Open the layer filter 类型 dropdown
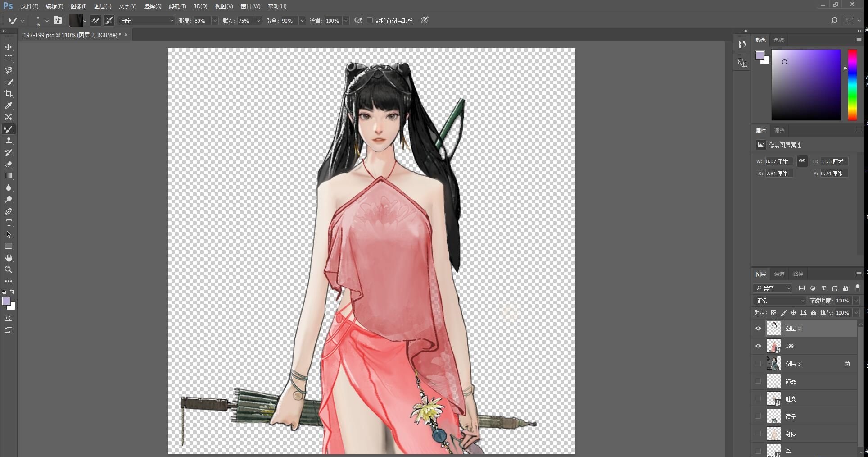 [x=773, y=288]
